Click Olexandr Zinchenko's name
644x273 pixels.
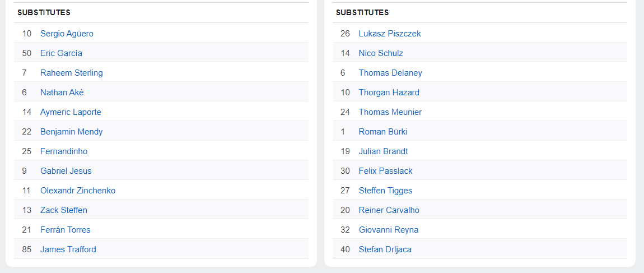78,191
